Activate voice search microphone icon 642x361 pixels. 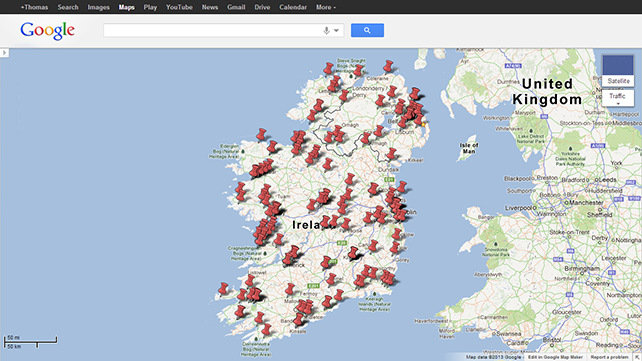point(326,30)
